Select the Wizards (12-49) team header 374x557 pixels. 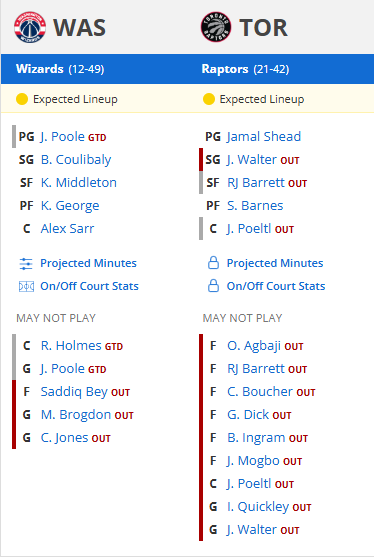point(60,69)
